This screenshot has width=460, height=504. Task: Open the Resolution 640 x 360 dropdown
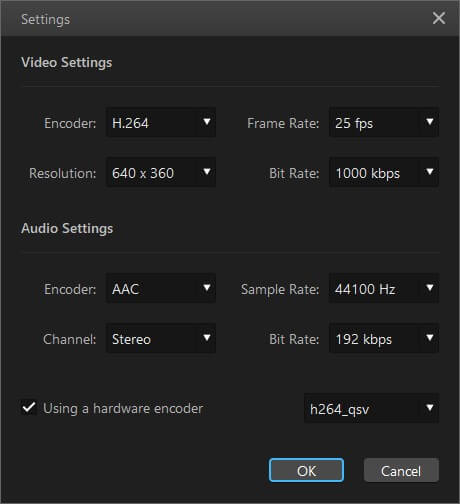point(161,172)
